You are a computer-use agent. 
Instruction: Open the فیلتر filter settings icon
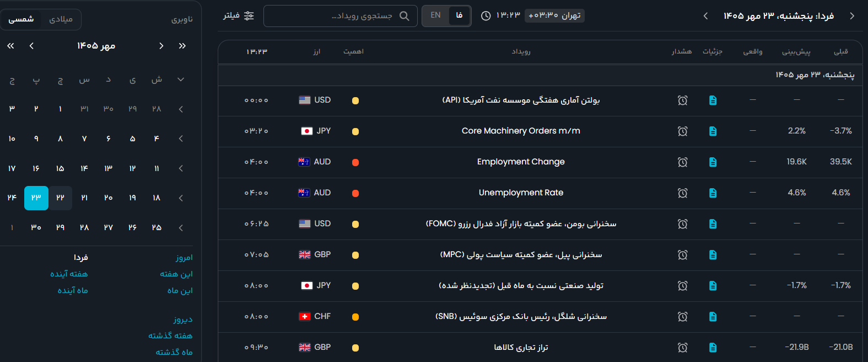(x=249, y=15)
